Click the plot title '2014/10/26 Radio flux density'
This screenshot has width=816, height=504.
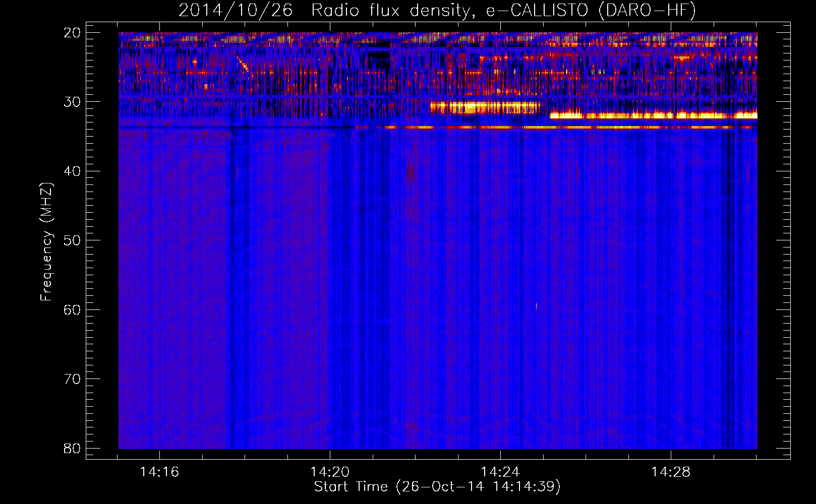coord(327,11)
